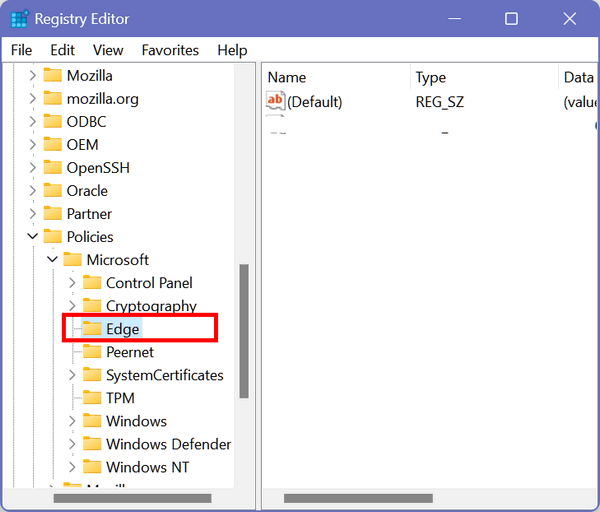Open the Help menu
The image size is (600, 512).
(x=232, y=50)
